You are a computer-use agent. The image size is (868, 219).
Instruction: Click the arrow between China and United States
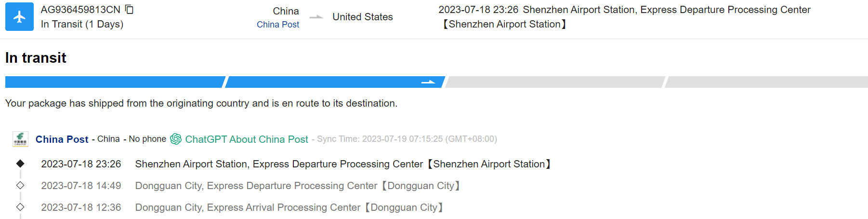pos(316,17)
